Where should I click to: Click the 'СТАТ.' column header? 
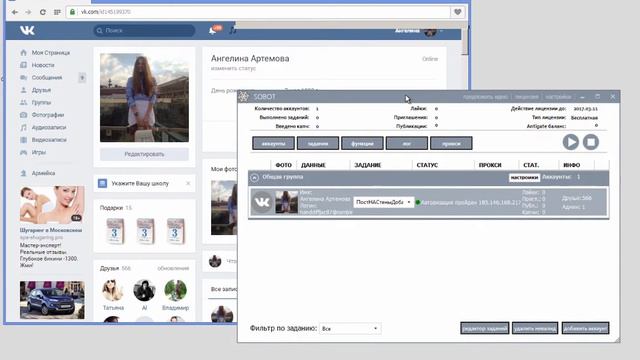531,165
